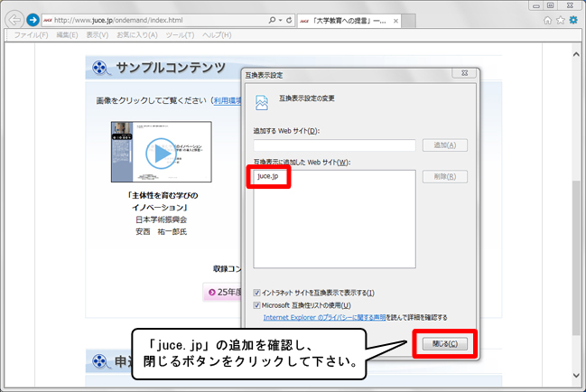Screen dimensions: 586x392
Task: Open a new tab with the blank tab button
Action: coord(408,21)
